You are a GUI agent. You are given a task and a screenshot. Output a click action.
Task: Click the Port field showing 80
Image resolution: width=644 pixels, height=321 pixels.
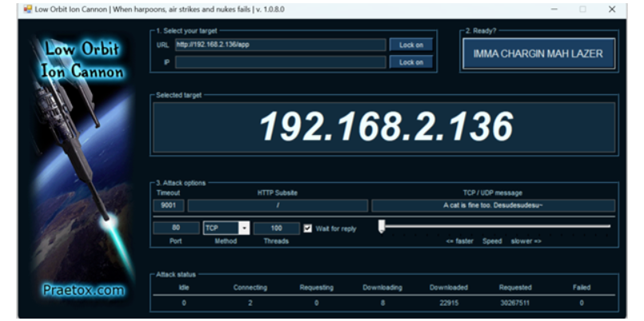coord(176,228)
